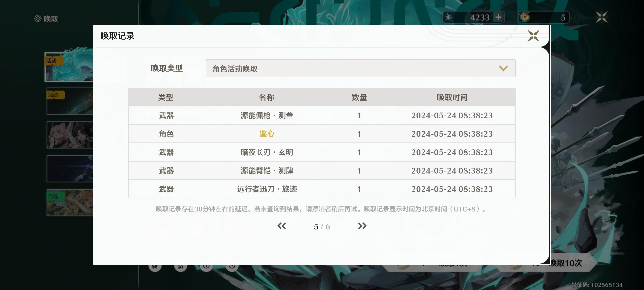Select the 自选 banner thumbnail
The width and height of the screenshot is (644, 290).
[x=70, y=202]
